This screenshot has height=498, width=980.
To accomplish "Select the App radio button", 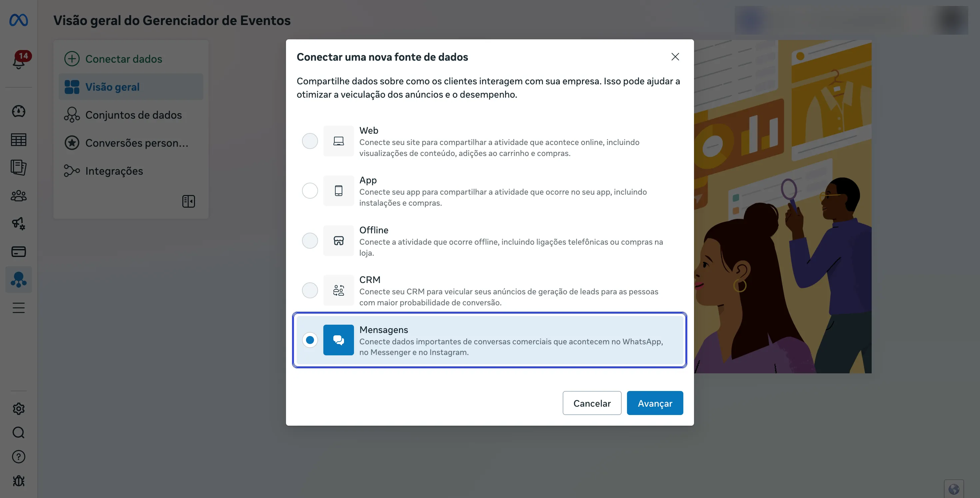I will pos(310,191).
